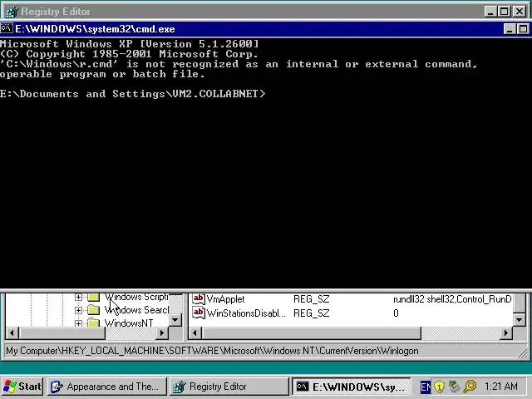
Task: Maximize the Registry Editor window
Action: click(505, 12)
